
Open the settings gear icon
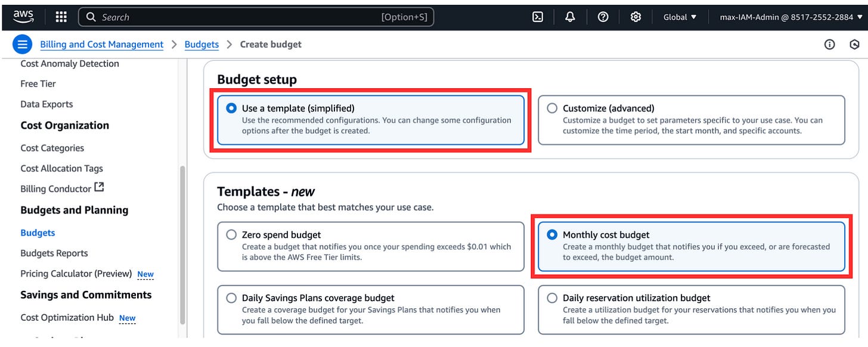click(635, 17)
